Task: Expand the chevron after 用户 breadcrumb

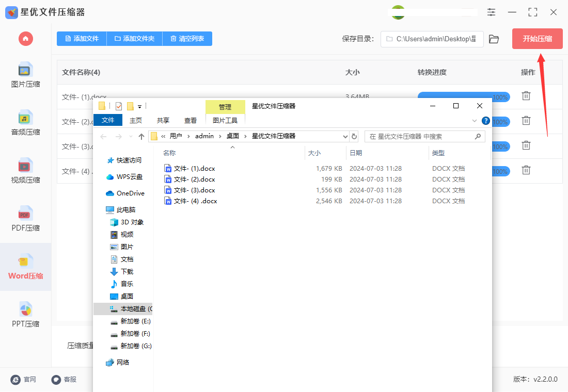Action: pyautogui.click(x=188, y=137)
